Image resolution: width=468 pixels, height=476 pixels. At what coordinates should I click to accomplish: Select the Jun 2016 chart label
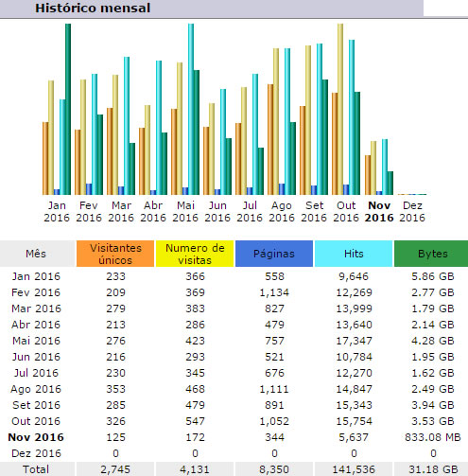tap(217, 212)
